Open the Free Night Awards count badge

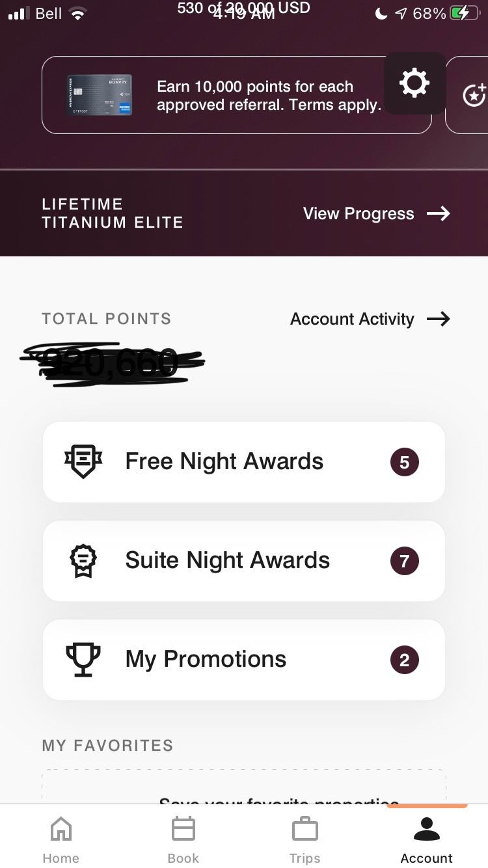coord(404,462)
